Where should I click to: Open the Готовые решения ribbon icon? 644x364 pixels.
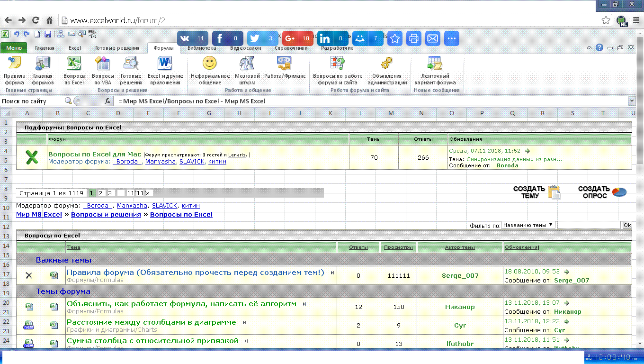131,63
